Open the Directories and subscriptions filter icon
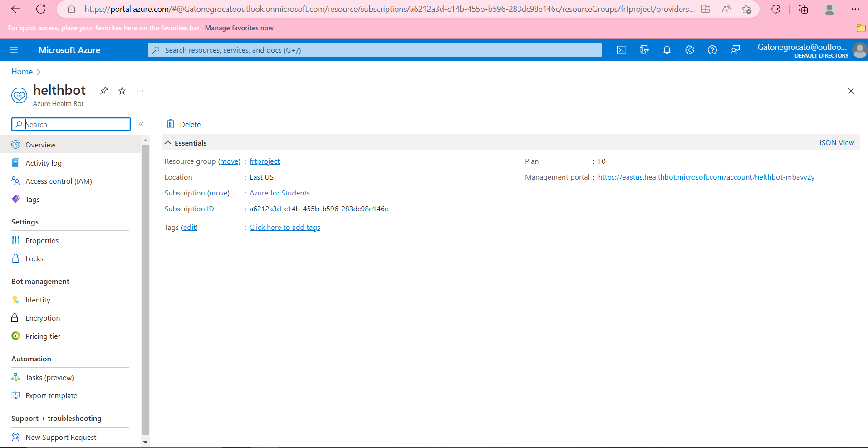Viewport: 868px width, 448px height. click(644, 50)
